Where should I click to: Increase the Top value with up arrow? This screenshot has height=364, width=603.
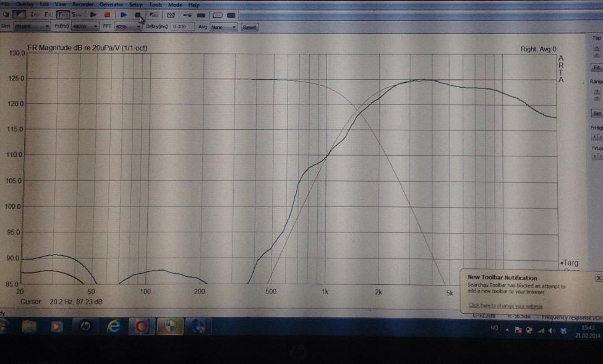click(596, 48)
